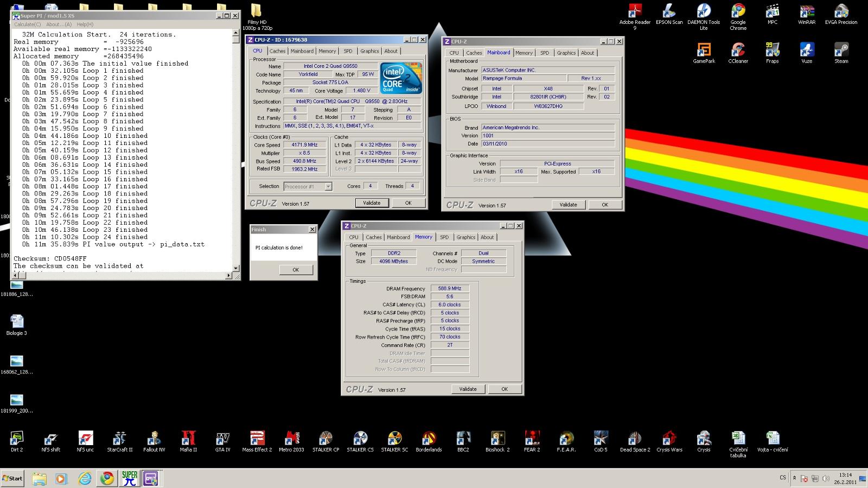
Task: Expand Processor #1 selection dropdown
Action: [328, 187]
